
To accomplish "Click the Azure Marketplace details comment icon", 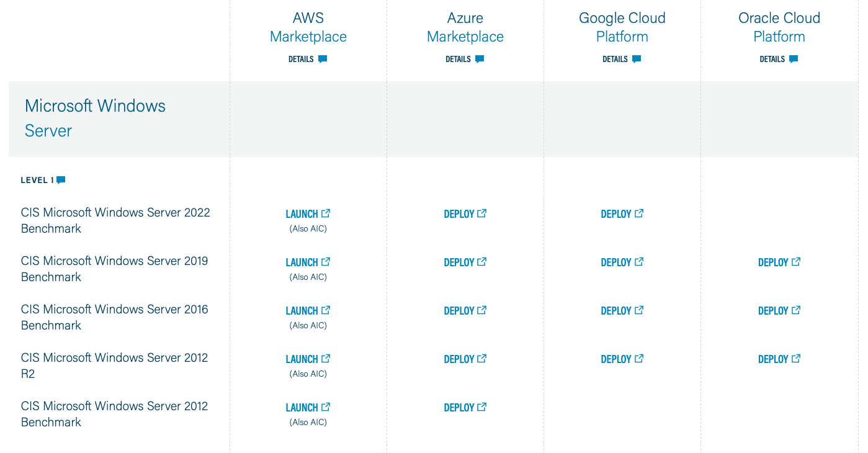I will (480, 60).
